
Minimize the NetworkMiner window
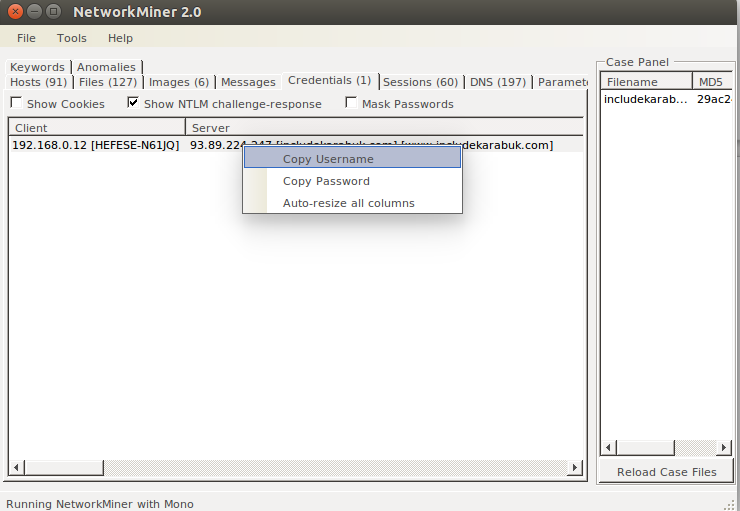click(x=34, y=11)
